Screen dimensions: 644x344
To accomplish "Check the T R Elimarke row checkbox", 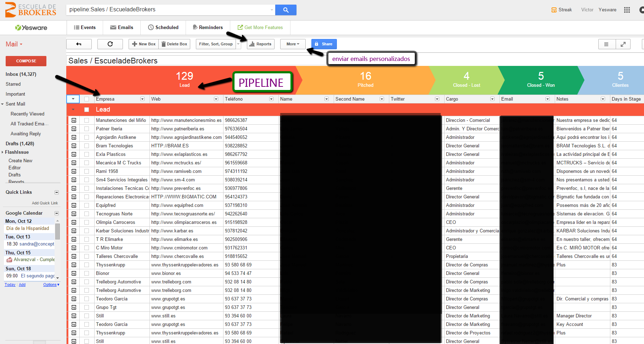I will 86,239.
